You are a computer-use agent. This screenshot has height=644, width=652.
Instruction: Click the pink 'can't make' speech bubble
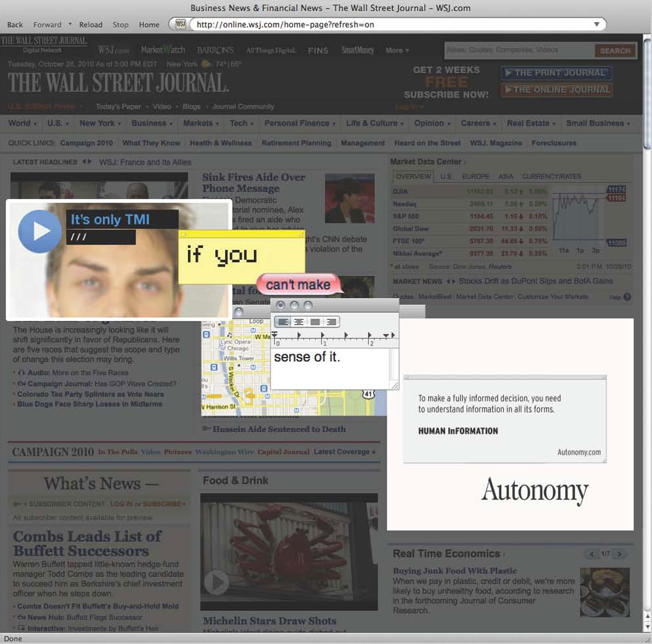(x=298, y=285)
